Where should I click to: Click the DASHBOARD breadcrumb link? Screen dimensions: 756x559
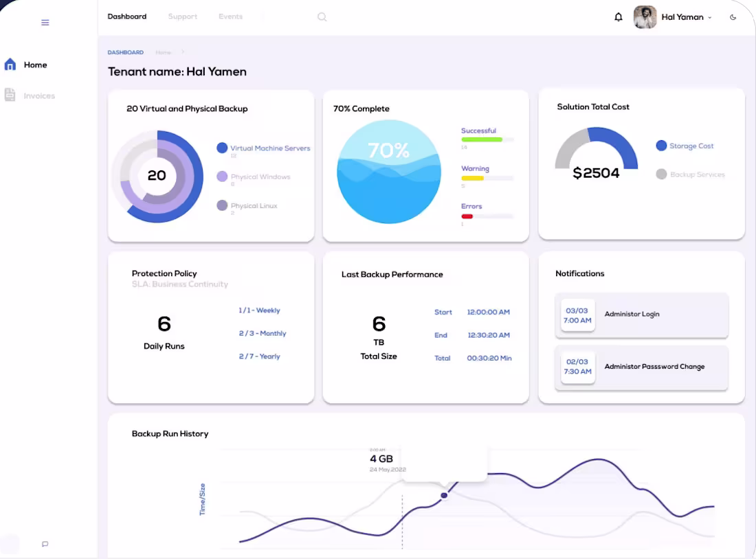coord(125,52)
